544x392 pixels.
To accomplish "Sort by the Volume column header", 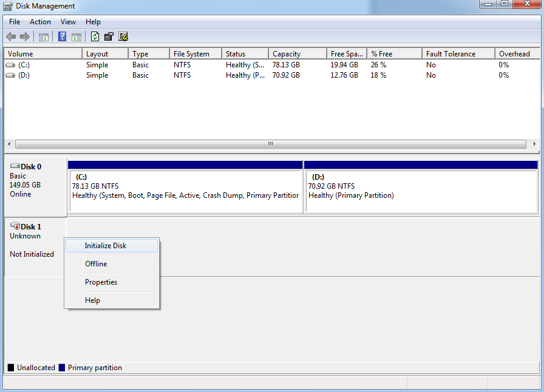I will click(43, 54).
